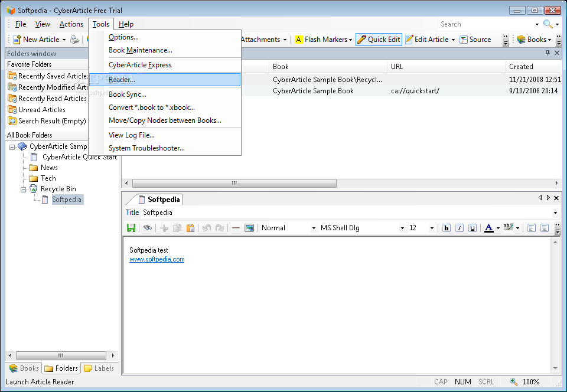Choose Options... from Tools menu
The height and width of the screenshot is (392, 567).
click(165, 37)
